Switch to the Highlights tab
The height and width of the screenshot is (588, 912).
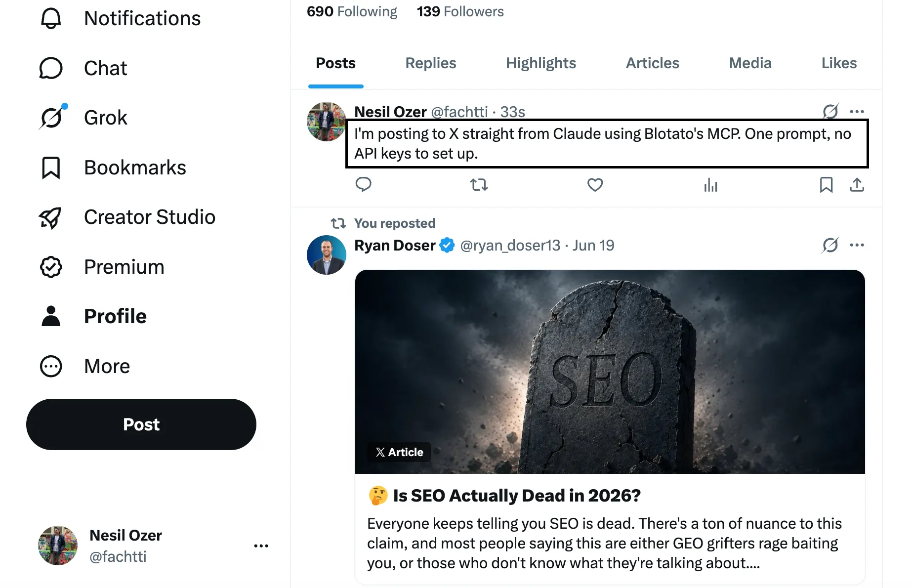click(541, 63)
